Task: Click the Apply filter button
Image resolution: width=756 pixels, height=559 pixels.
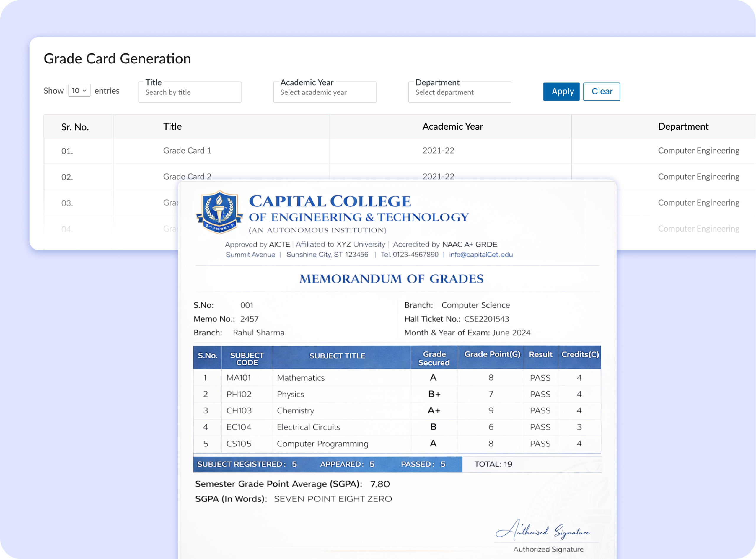Action: 561,92
